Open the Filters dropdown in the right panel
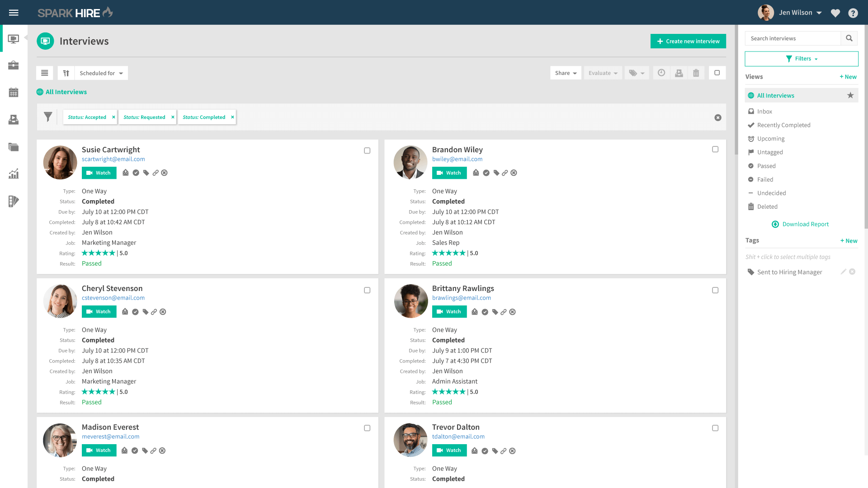The width and height of the screenshot is (868, 488). pos(801,59)
